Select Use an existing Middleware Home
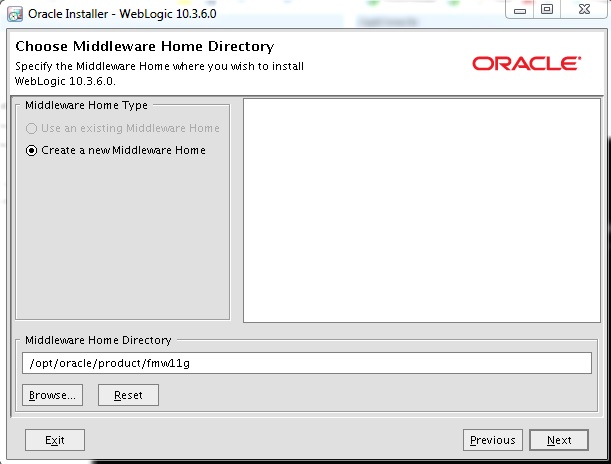 tap(32, 128)
